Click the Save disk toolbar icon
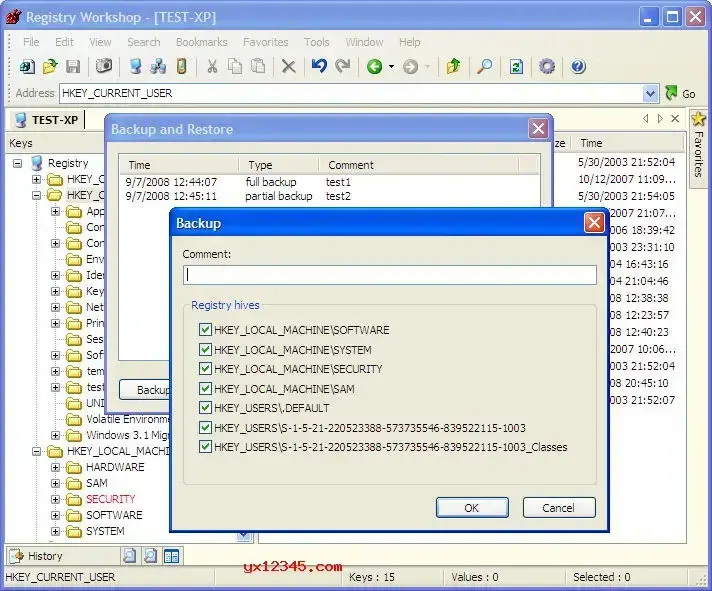The image size is (712, 591). 73,67
